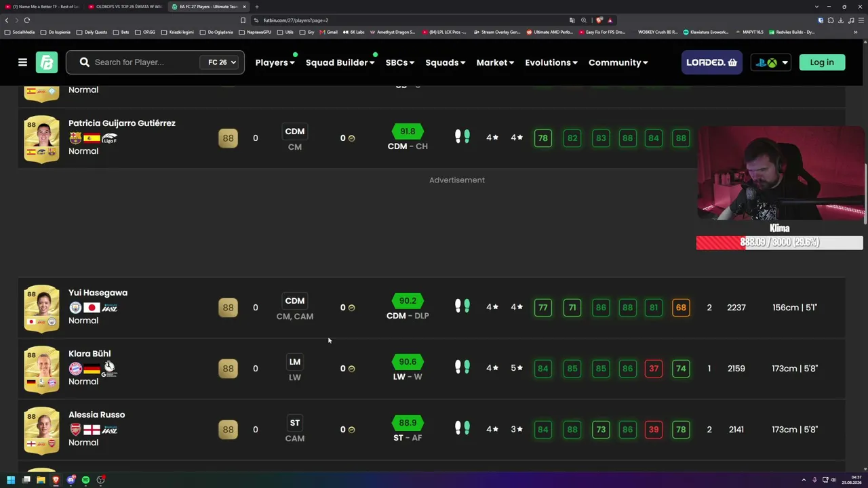
Task: Click the search magnifier icon
Action: [x=84, y=62]
